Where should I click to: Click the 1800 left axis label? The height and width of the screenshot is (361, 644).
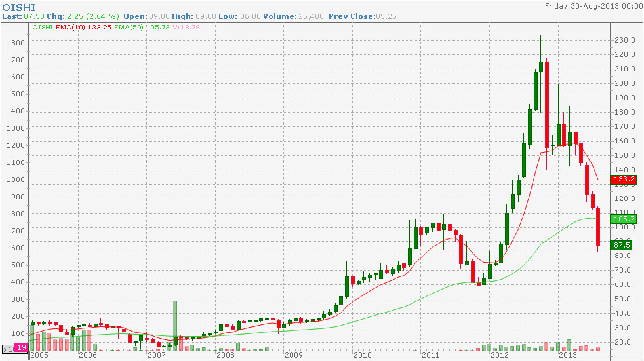click(16, 43)
